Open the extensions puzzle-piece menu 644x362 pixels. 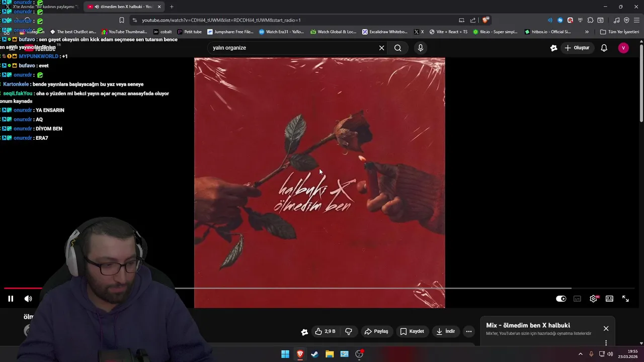[590, 20]
